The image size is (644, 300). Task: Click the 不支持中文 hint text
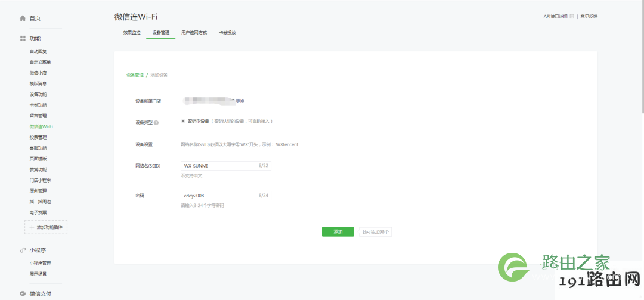(x=191, y=175)
